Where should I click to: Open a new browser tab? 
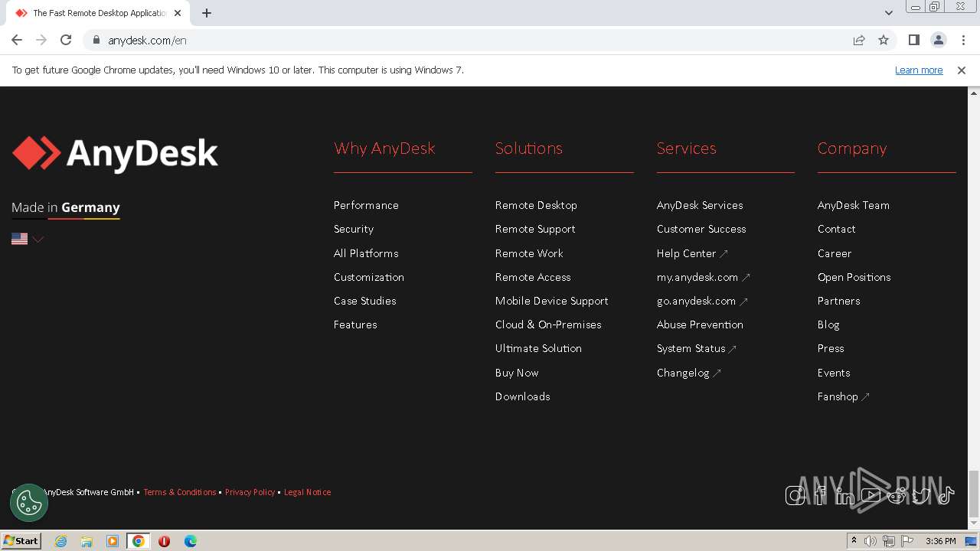tap(207, 13)
